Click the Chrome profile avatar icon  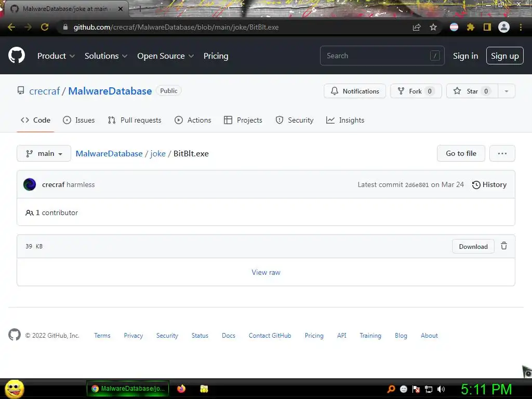(504, 27)
